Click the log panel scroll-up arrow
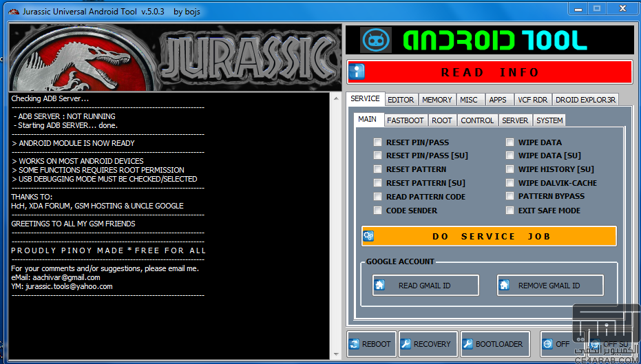641x364 pixels. click(336, 98)
